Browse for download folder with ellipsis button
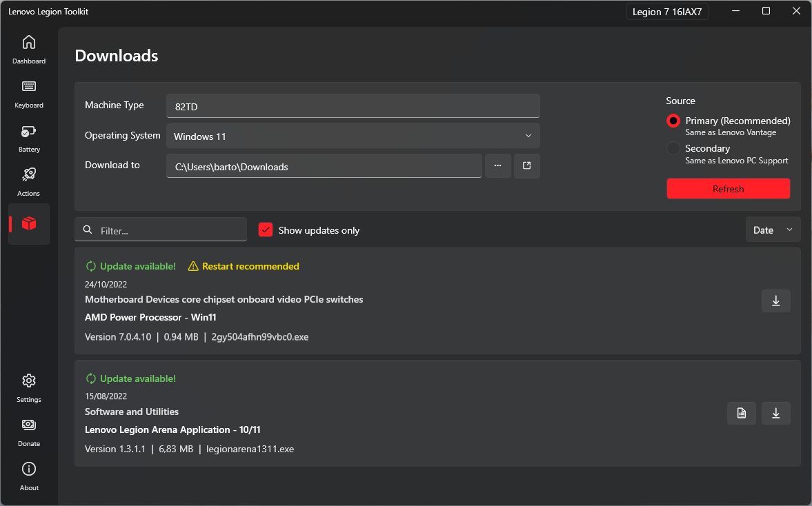Viewport: 812px width, 506px height. tap(497, 165)
